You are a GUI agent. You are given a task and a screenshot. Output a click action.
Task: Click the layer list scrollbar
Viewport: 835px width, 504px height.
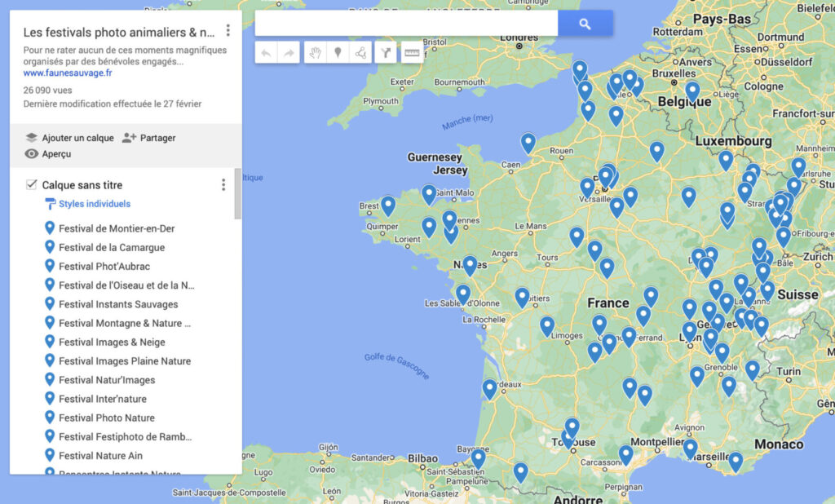237,196
